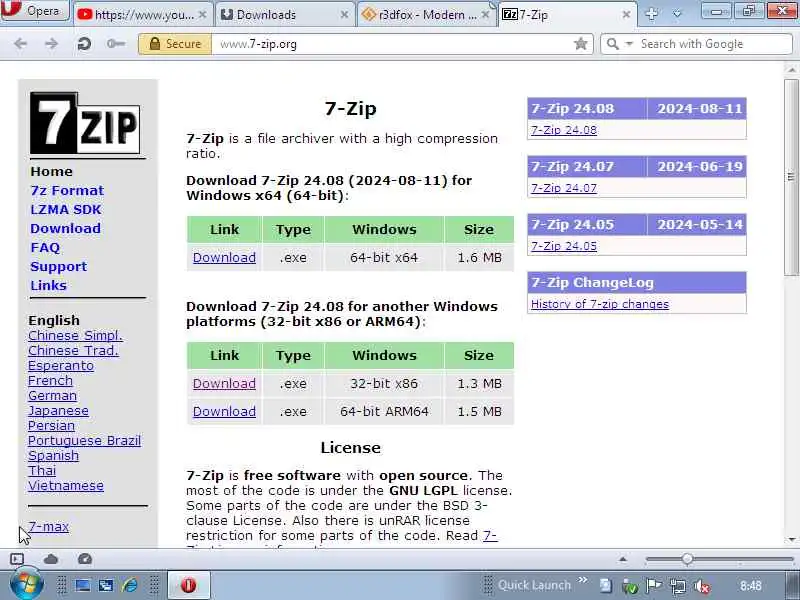800x600 pixels.
Task: Launch Internet Explorer from Quick Launch
Action: [x=130, y=585]
